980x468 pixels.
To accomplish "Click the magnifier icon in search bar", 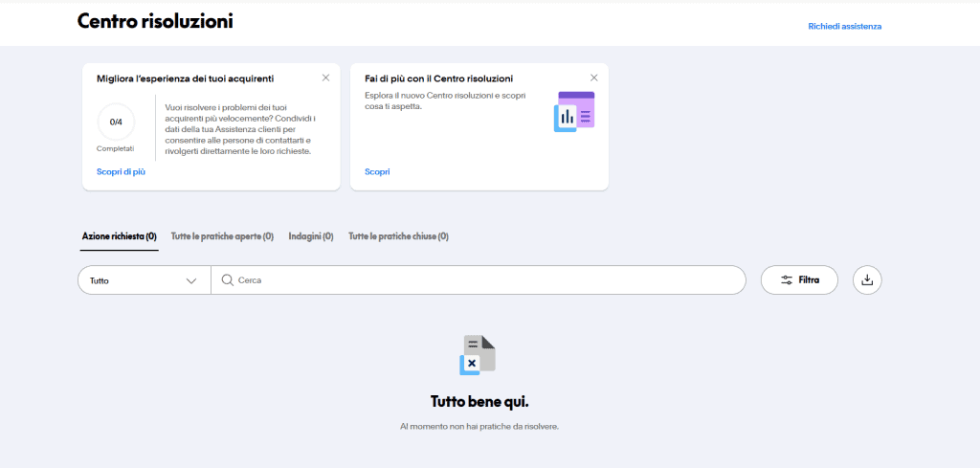I will click(228, 280).
